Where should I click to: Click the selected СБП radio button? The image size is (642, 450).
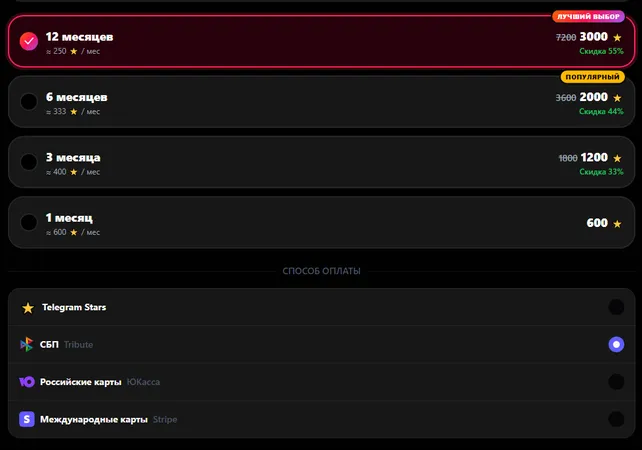pos(616,344)
